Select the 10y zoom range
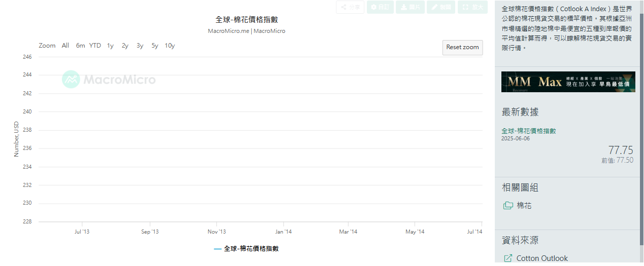Screen dimensions: 644x266 [x=170, y=46]
